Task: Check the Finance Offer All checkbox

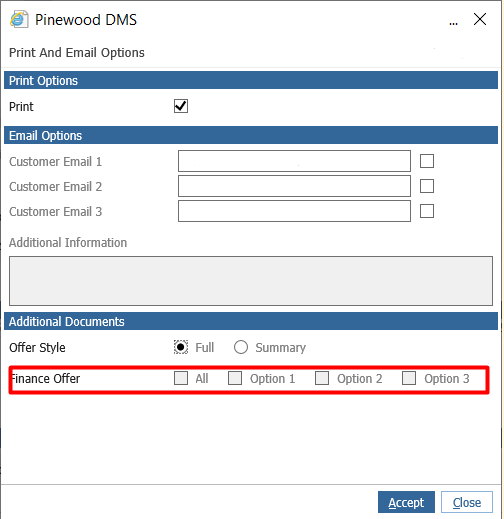Action: click(181, 378)
